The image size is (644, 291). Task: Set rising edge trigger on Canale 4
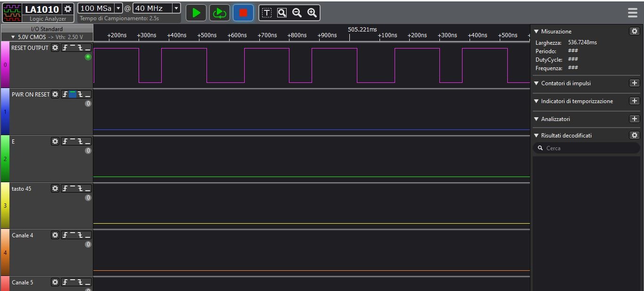point(65,235)
